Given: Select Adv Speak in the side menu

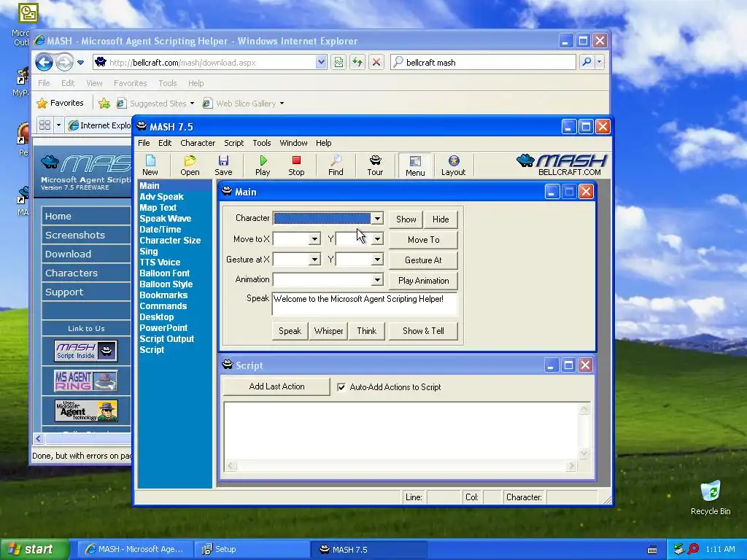Looking at the screenshot, I should click(161, 197).
